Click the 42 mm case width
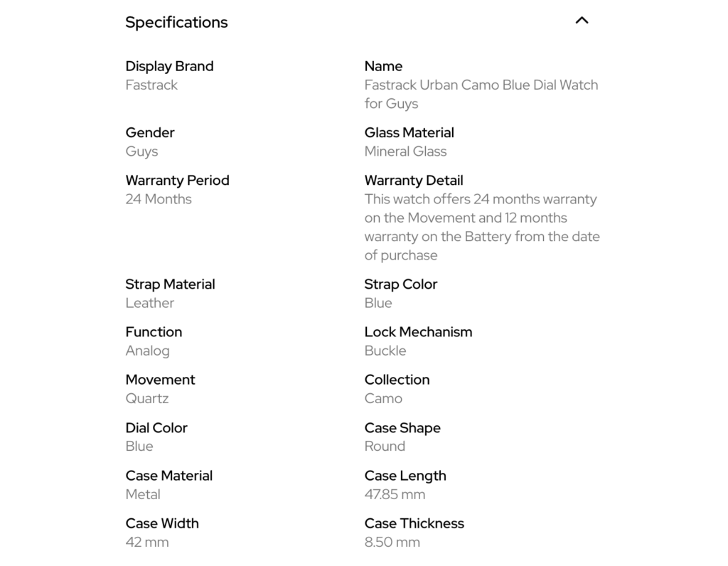 point(147,542)
